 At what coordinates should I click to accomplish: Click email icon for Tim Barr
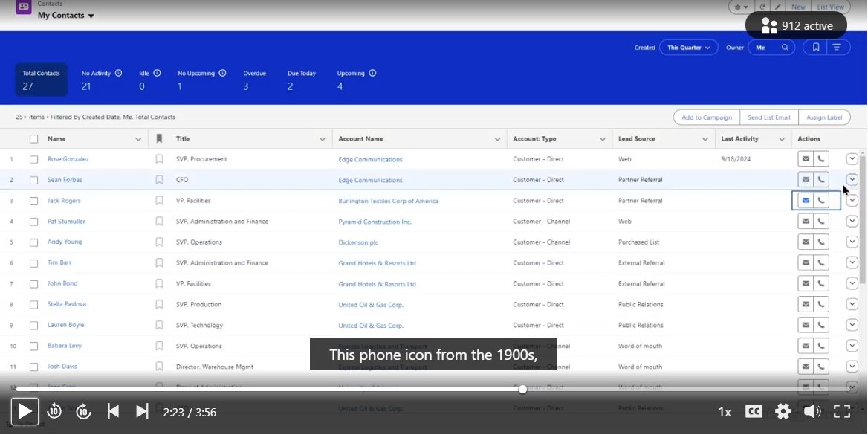[x=806, y=262]
